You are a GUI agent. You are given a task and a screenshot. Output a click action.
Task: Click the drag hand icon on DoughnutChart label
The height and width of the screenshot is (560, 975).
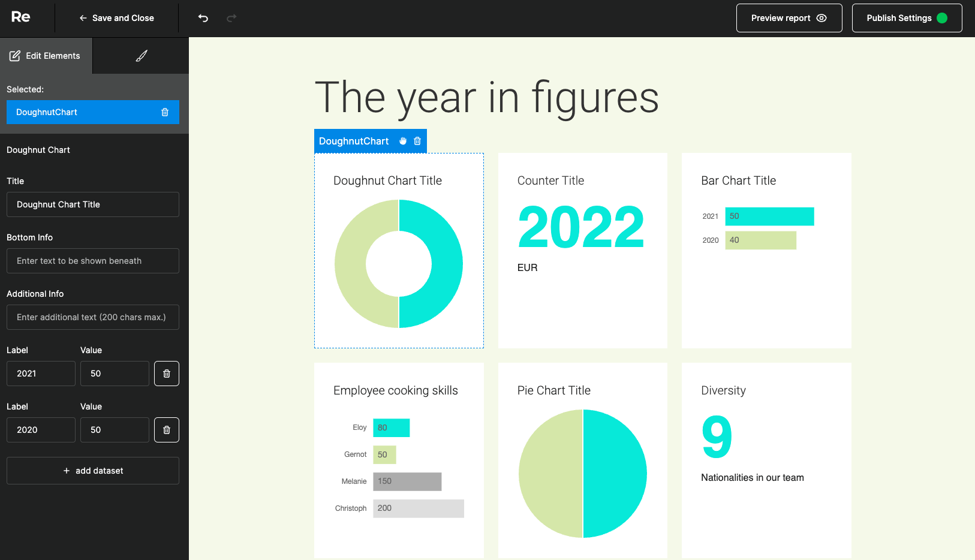403,141
